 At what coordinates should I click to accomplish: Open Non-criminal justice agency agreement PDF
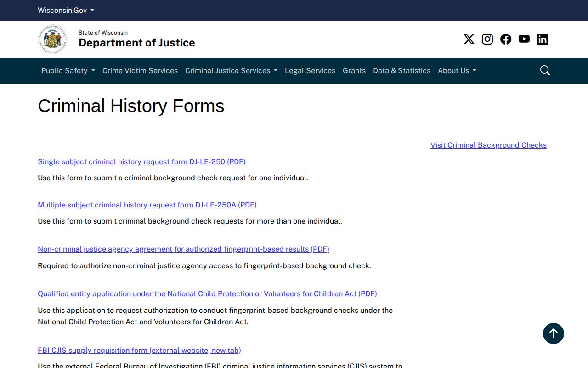click(x=183, y=249)
